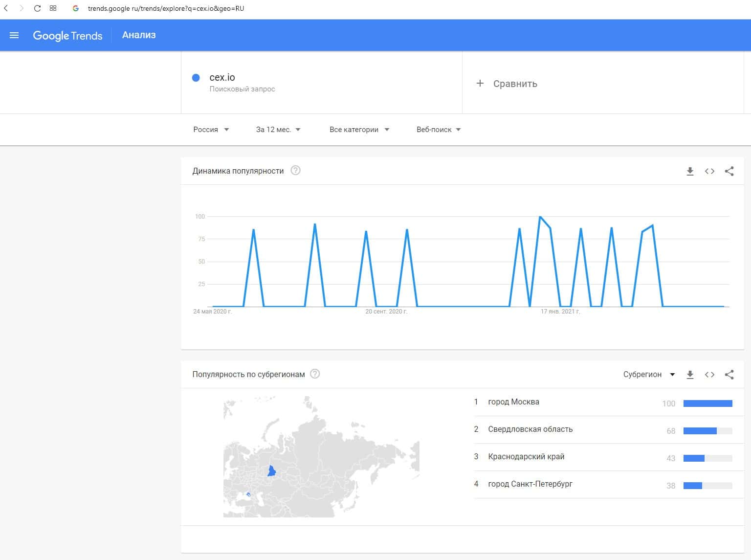Share the subregion popularity panel
The width and height of the screenshot is (751, 560).
pyautogui.click(x=729, y=375)
